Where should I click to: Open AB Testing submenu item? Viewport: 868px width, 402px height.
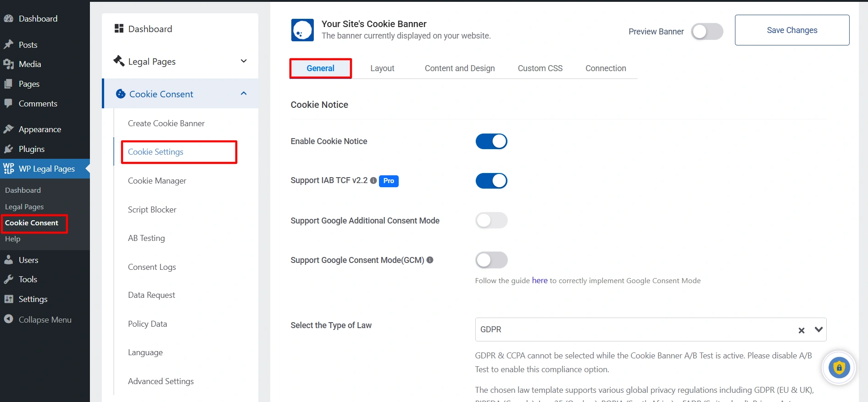(x=146, y=238)
